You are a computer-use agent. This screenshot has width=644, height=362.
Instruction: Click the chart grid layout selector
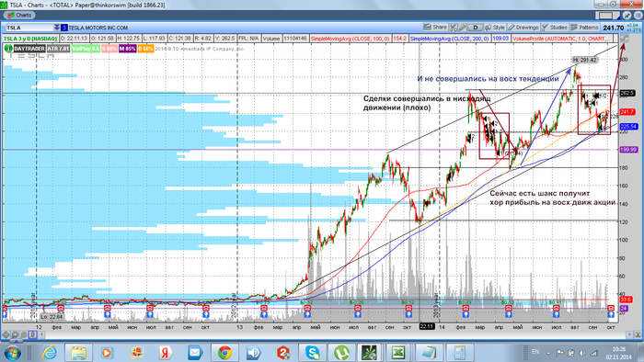pyautogui.click(x=607, y=16)
